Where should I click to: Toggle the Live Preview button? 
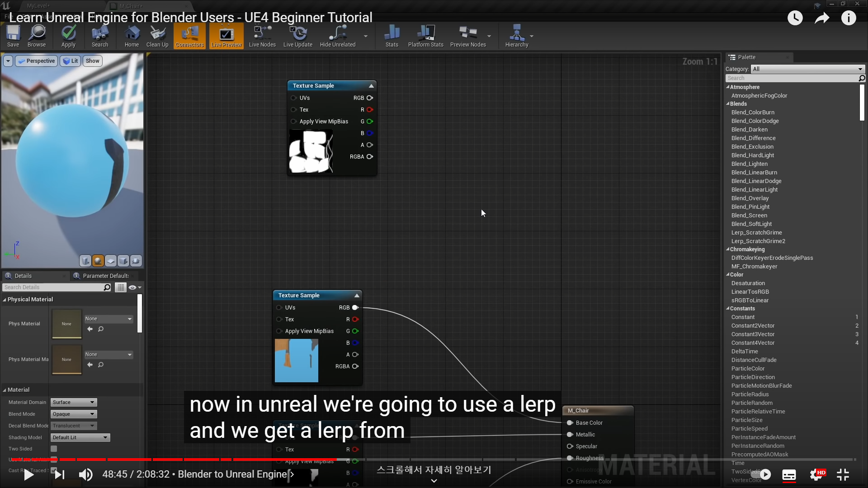click(226, 36)
